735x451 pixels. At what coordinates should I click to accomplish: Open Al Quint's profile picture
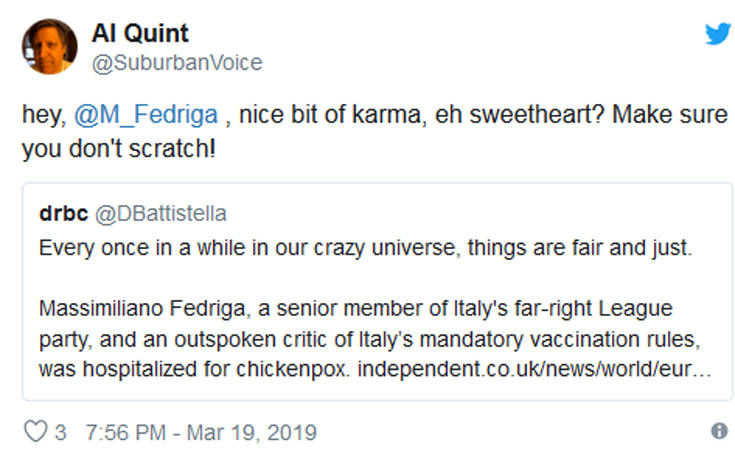coord(49,47)
